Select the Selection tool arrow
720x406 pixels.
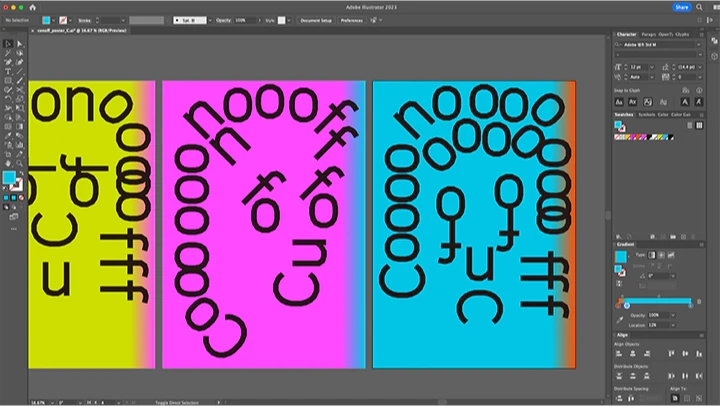(x=7, y=44)
